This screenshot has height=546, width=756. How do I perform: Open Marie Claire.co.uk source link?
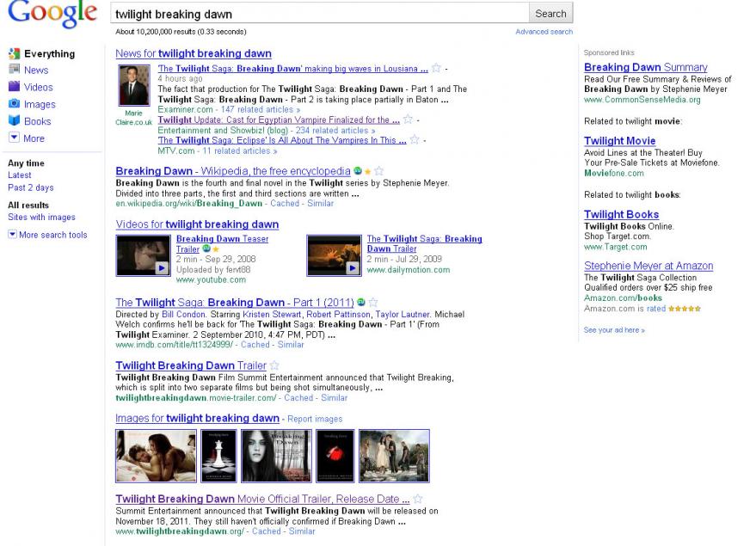point(133,118)
